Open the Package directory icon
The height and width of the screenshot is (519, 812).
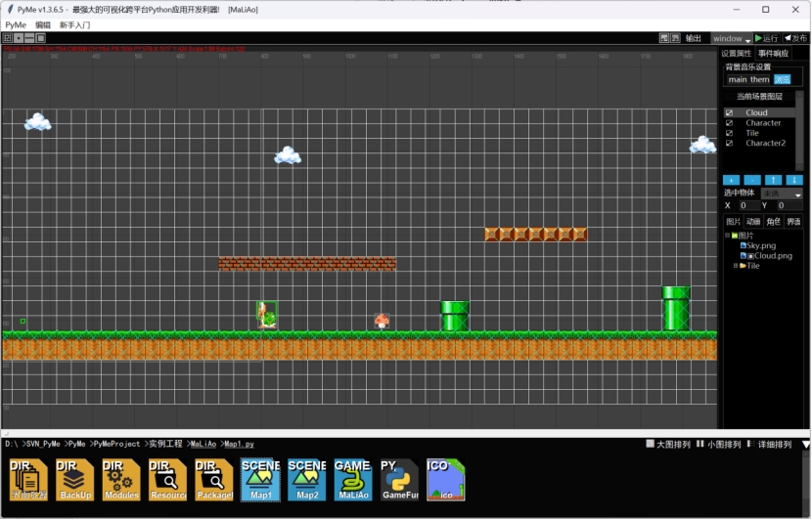[214, 480]
